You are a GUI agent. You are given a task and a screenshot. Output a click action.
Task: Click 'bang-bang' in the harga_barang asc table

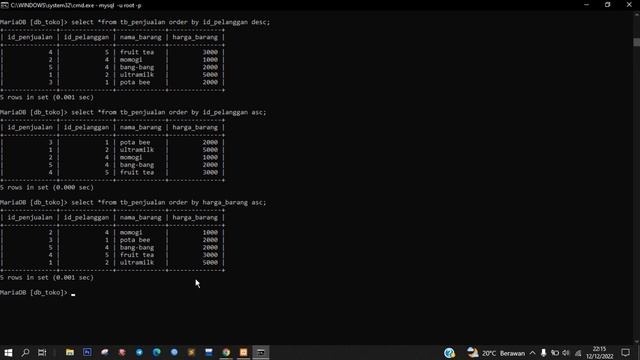(x=137, y=247)
